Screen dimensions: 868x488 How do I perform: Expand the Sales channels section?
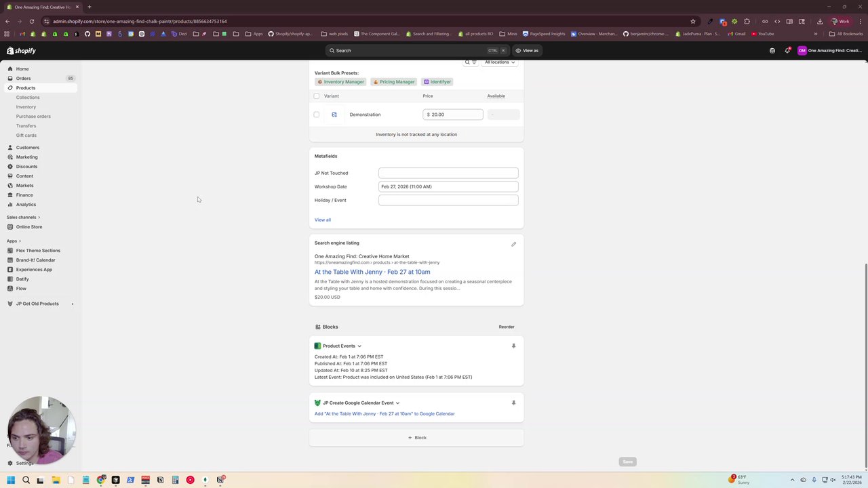pyautogui.click(x=23, y=217)
